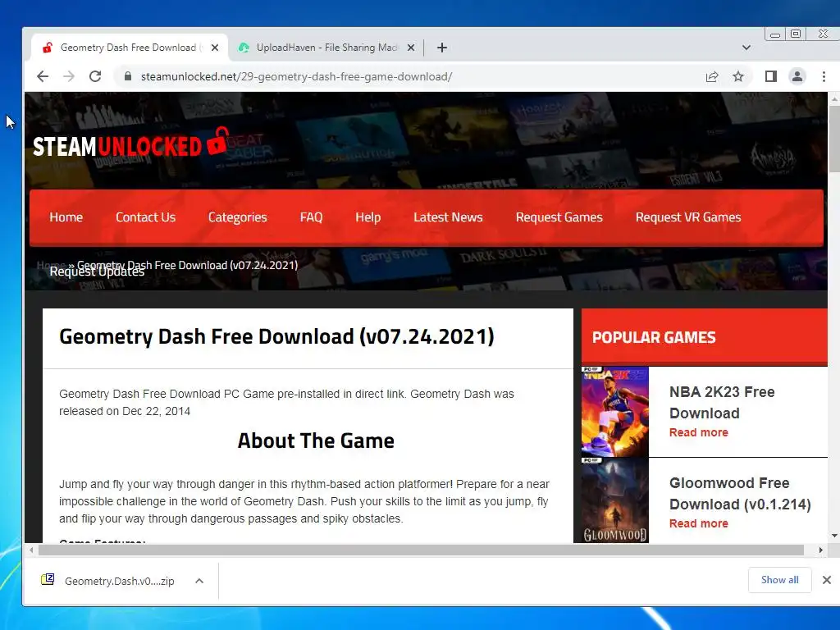Click the page heading Geometry Dash Free Download

coord(276,336)
